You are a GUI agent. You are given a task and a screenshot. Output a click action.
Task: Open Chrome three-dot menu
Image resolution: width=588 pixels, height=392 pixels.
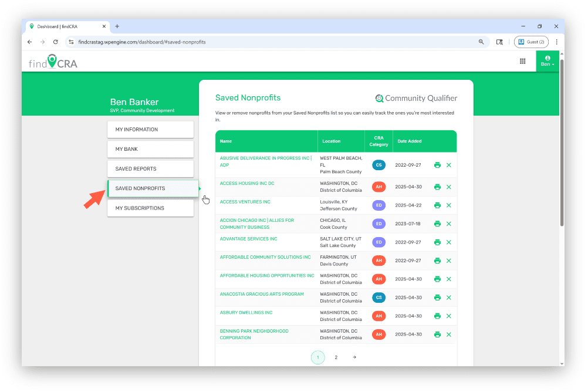pyautogui.click(x=556, y=42)
